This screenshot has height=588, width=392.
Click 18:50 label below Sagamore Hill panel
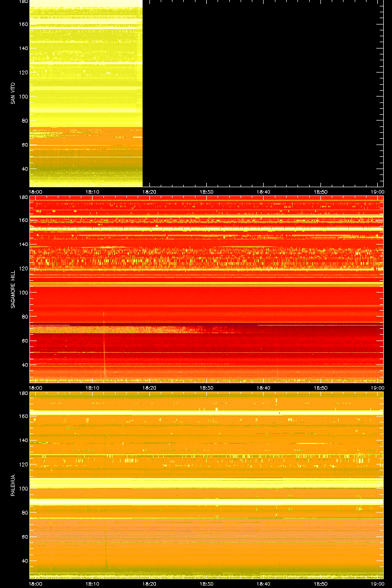pos(320,388)
